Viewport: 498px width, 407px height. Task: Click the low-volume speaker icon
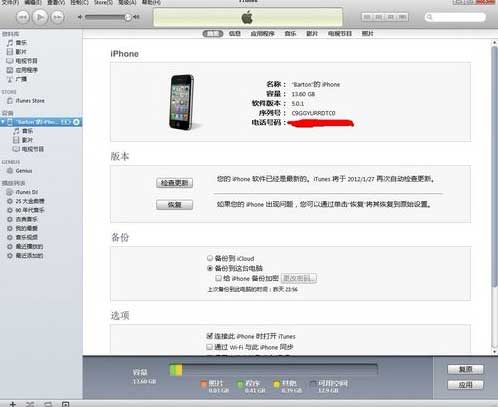tap(80, 17)
